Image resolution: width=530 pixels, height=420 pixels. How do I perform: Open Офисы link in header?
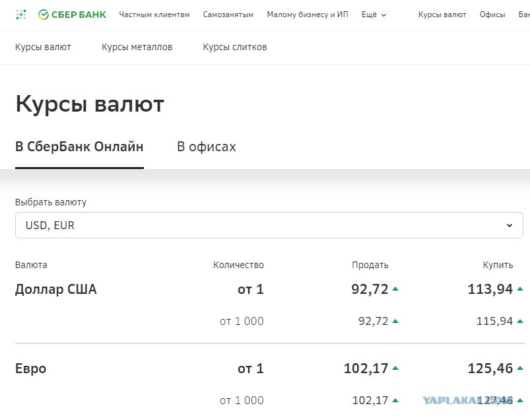(492, 15)
